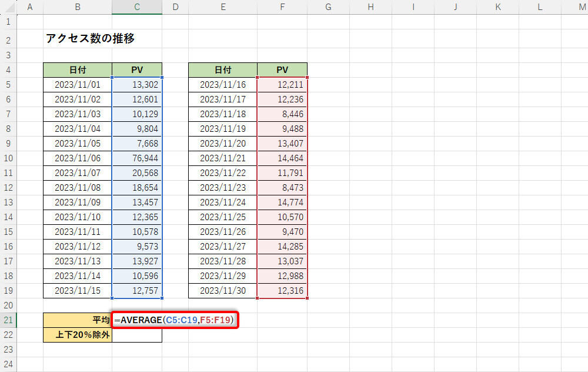Click PV value 10,596
The image size is (588, 372).
(x=137, y=276)
